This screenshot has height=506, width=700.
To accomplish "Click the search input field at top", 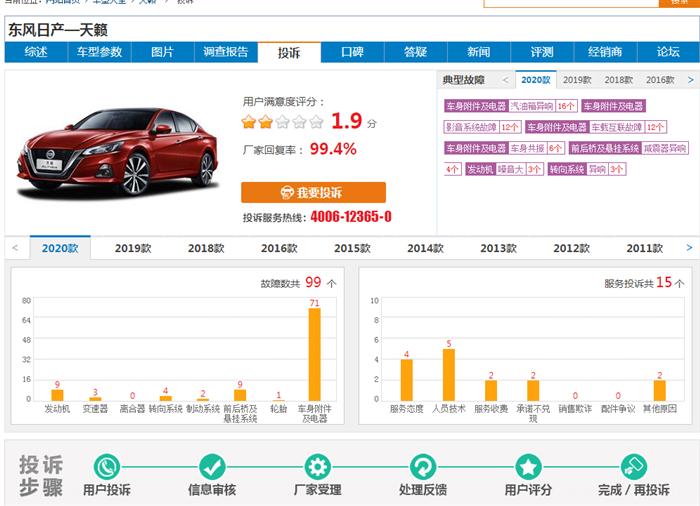I will [x=571, y=2].
